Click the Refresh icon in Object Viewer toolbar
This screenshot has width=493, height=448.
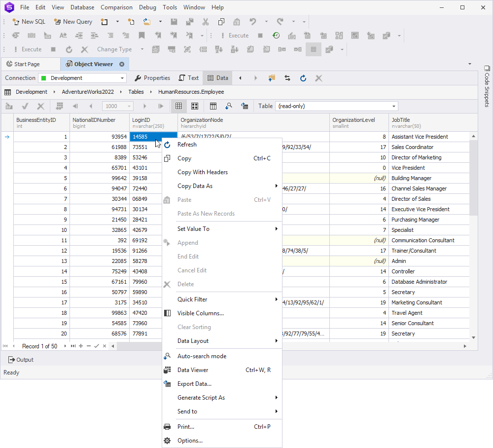tap(303, 78)
